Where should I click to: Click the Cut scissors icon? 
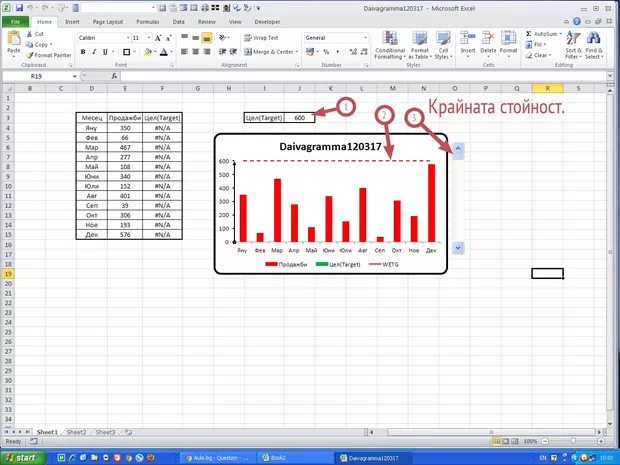pyautogui.click(x=30, y=34)
